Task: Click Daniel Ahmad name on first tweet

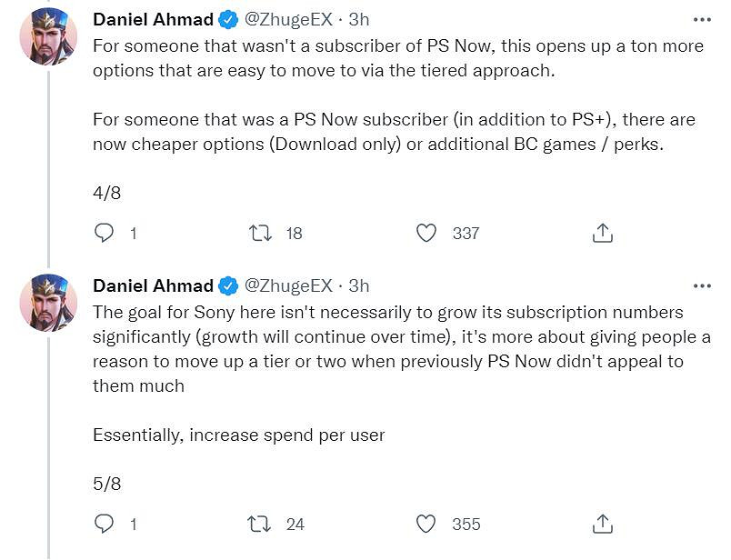Action: pyautogui.click(x=153, y=19)
